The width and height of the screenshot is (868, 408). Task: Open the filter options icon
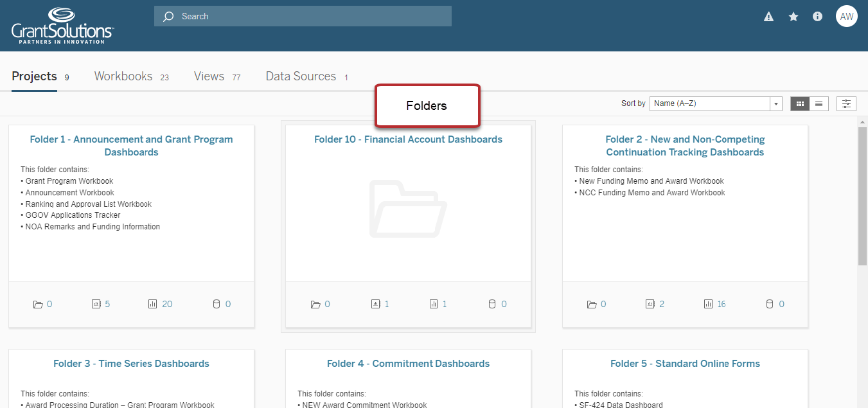[846, 103]
